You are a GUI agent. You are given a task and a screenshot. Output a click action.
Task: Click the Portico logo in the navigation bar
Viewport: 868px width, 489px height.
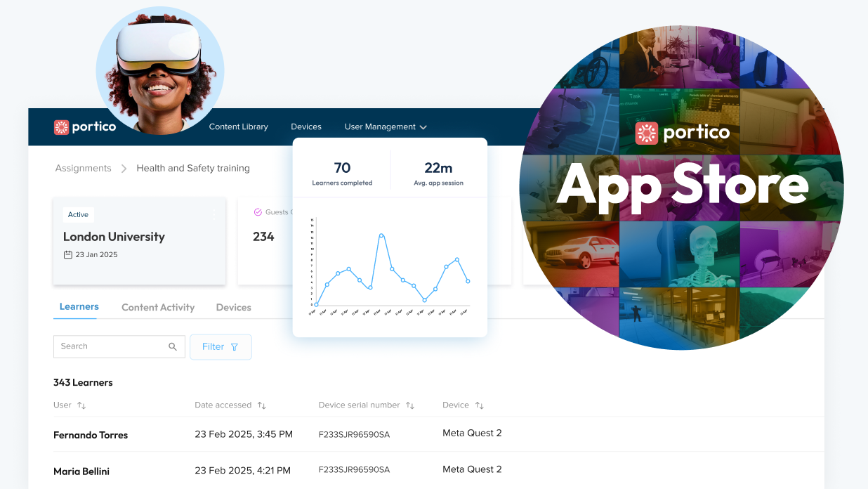85,127
